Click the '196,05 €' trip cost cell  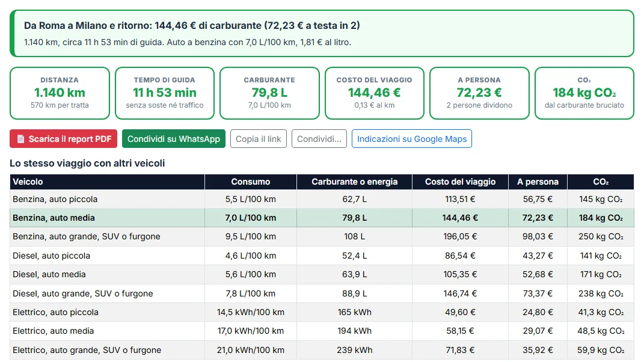[460, 237]
